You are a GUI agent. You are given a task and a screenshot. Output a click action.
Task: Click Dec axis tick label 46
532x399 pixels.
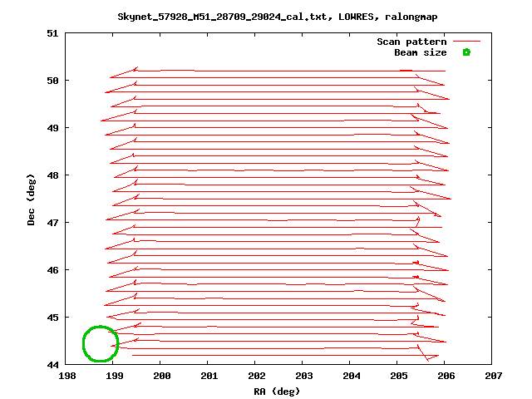coord(52,270)
